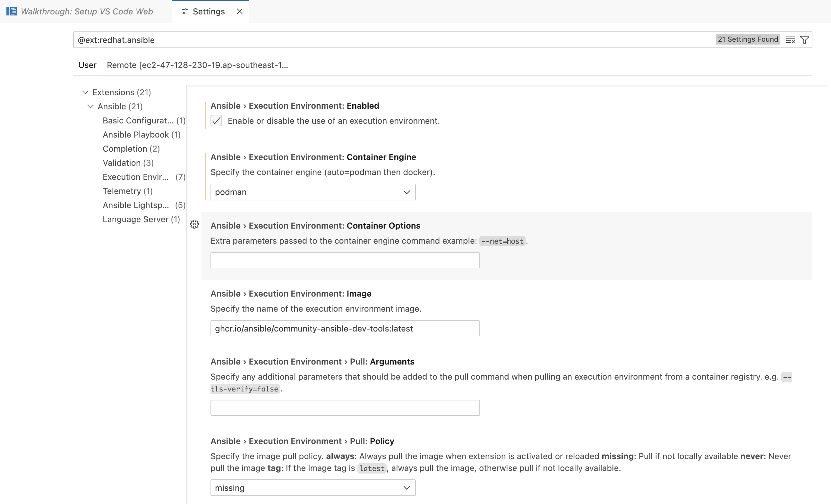Select Basic Configuration in settings tree
This screenshot has width=831, height=504.
(144, 121)
